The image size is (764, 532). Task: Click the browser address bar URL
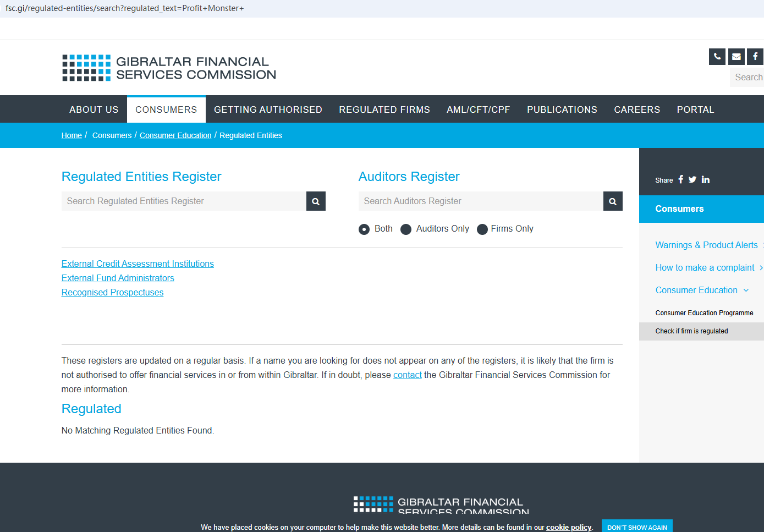(x=125, y=8)
